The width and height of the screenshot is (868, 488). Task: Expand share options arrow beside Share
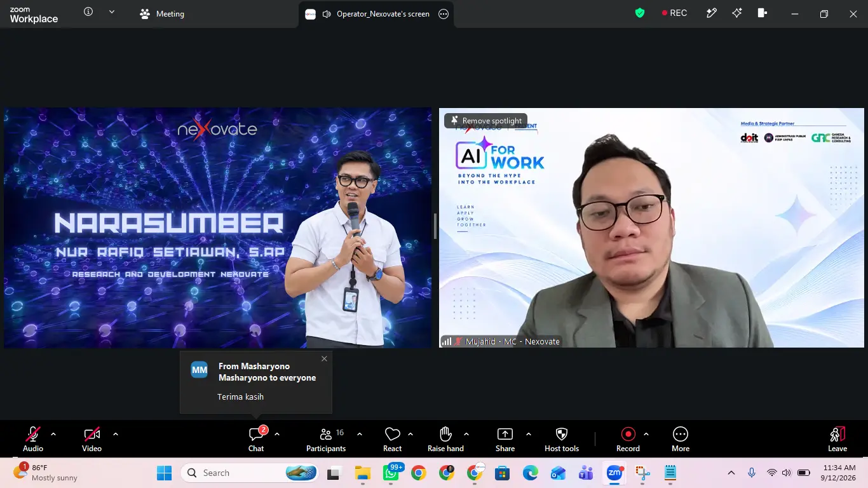529,434
